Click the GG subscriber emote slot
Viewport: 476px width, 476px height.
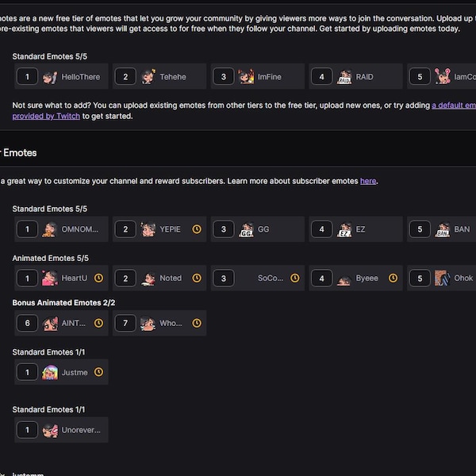(x=258, y=229)
